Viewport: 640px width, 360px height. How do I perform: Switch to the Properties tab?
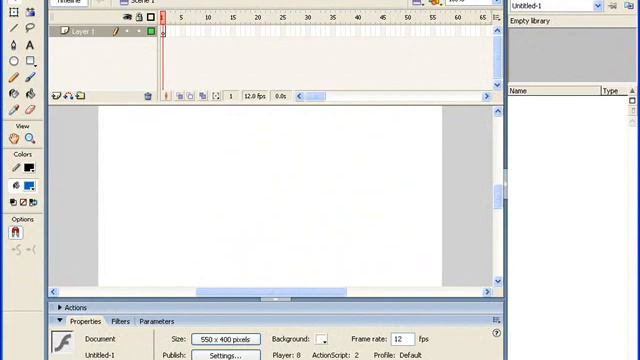(x=85, y=321)
